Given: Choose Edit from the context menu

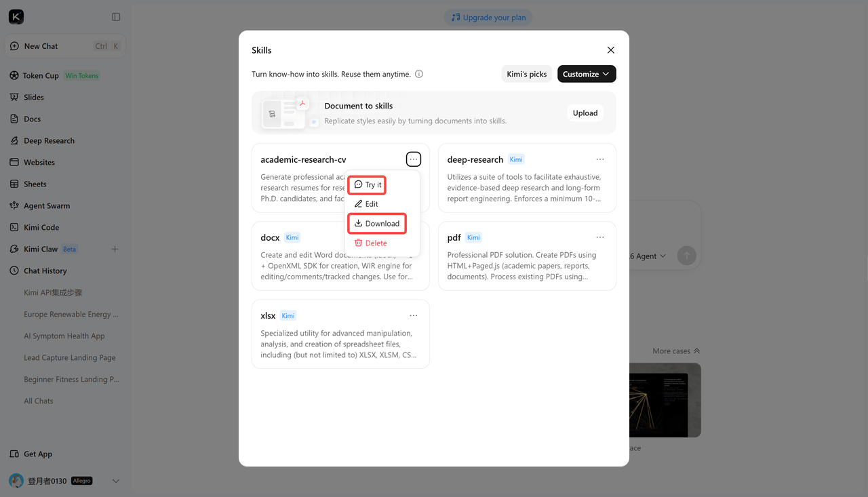Looking at the screenshot, I should pos(367,204).
